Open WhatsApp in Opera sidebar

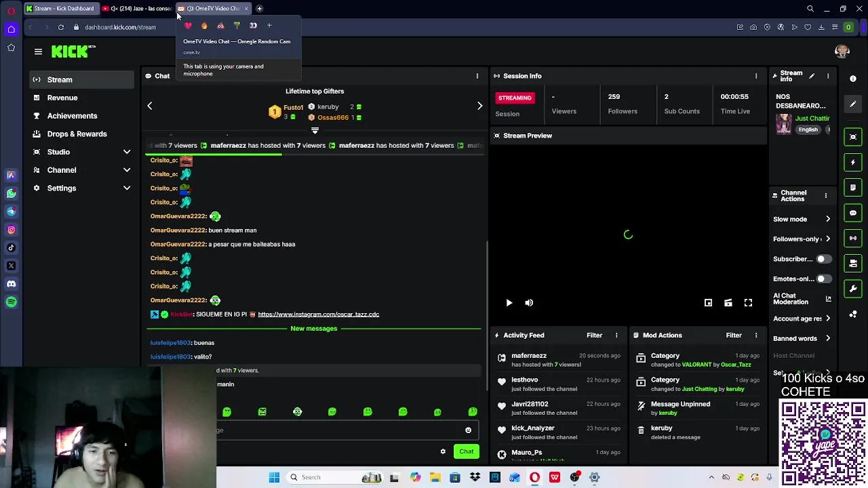(12, 193)
